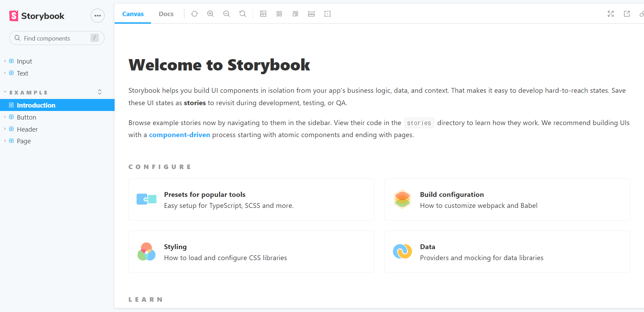This screenshot has width=644, height=312.
Task: Select the Introduction docs page
Action: [57, 105]
